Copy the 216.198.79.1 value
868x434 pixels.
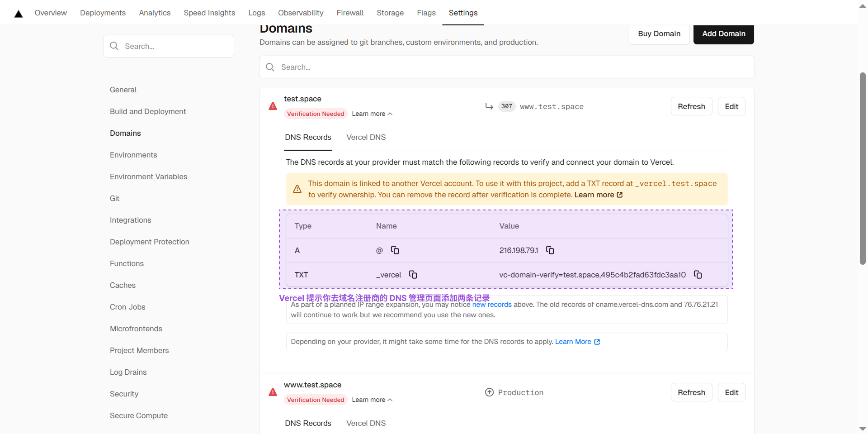click(550, 250)
